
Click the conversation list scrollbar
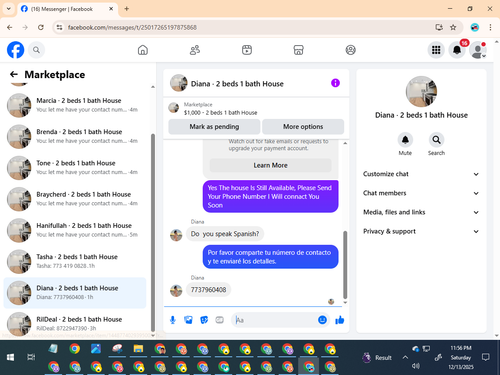pos(153,232)
